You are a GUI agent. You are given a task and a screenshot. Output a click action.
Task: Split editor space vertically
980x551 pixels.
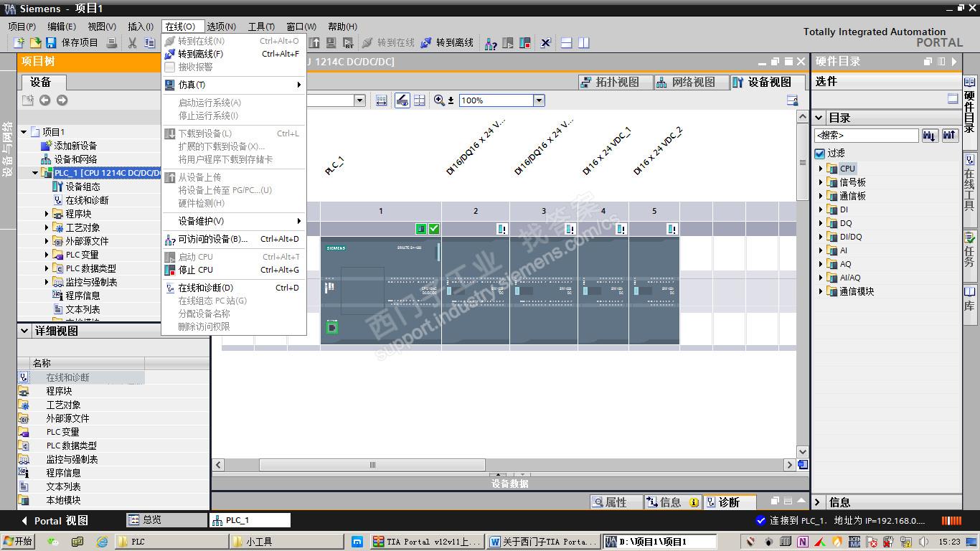[584, 43]
